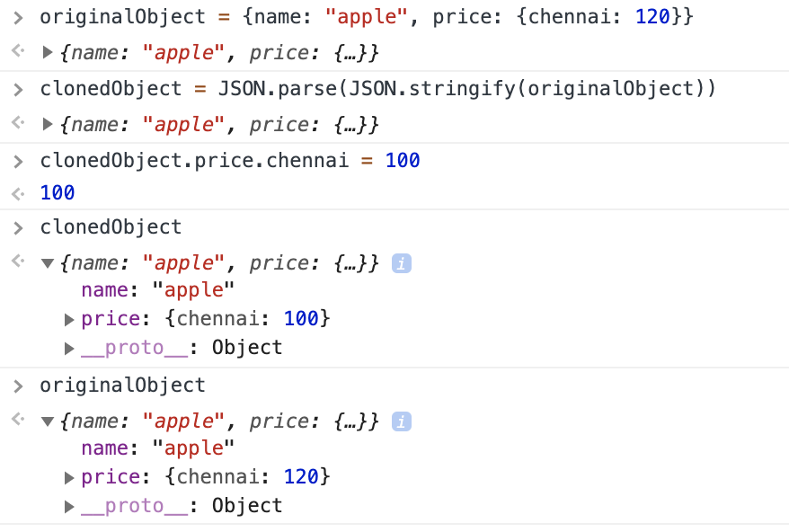The width and height of the screenshot is (789, 532).
Task: Collapse the expanded originalObject object tree
Action: click(x=48, y=421)
